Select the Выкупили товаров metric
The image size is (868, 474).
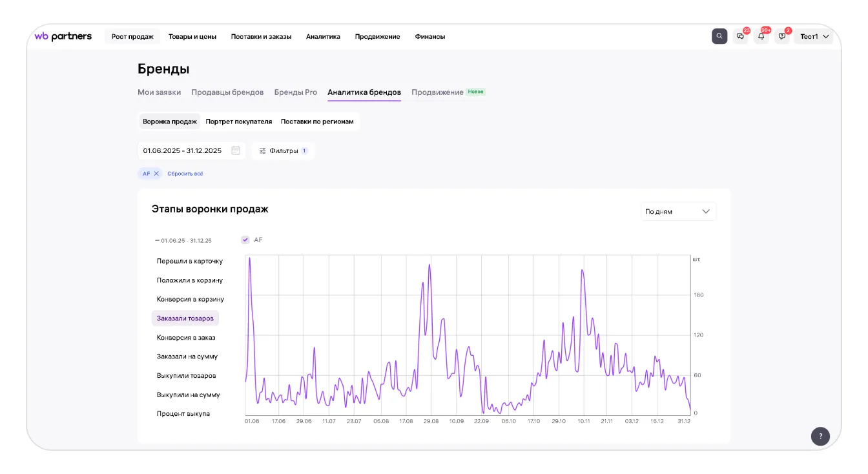[x=186, y=375]
